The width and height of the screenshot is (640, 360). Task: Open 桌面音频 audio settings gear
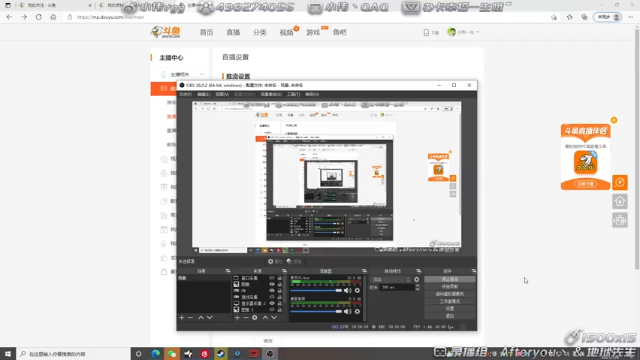pyautogui.click(x=357, y=311)
